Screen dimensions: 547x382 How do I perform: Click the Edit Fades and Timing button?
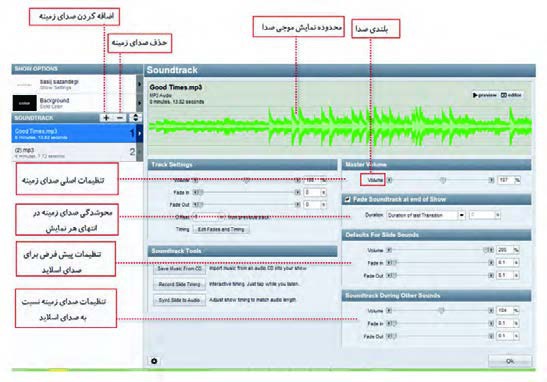pos(221,230)
